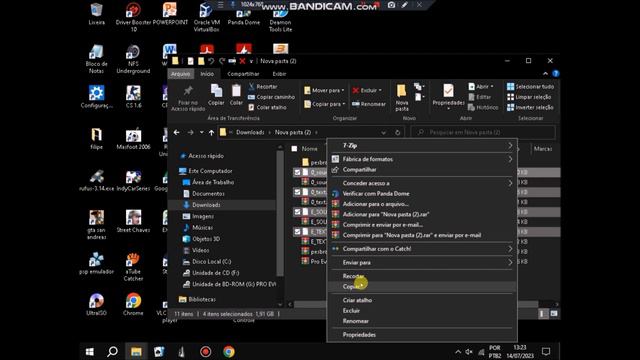The height and width of the screenshot is (360, 640).
Task: Choose Criar atalho in context menu
Action: coord(422,300)
